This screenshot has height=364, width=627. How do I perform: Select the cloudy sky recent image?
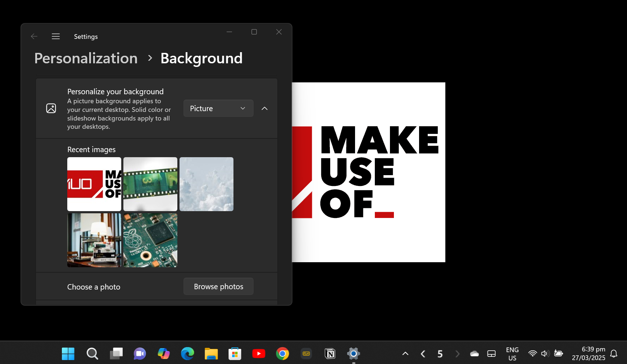pos(206,184)
